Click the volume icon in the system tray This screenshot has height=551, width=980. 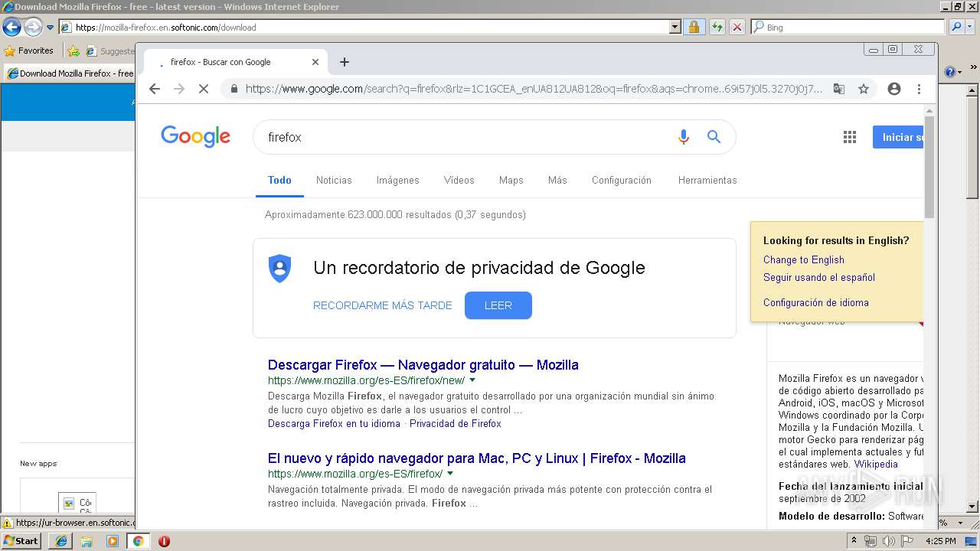point(888,541)
